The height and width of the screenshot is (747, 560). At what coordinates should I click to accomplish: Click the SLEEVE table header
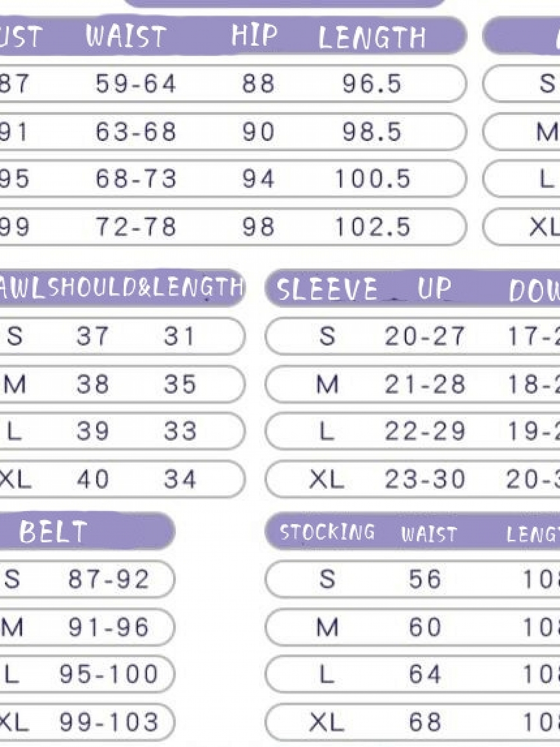pos(327,289)
